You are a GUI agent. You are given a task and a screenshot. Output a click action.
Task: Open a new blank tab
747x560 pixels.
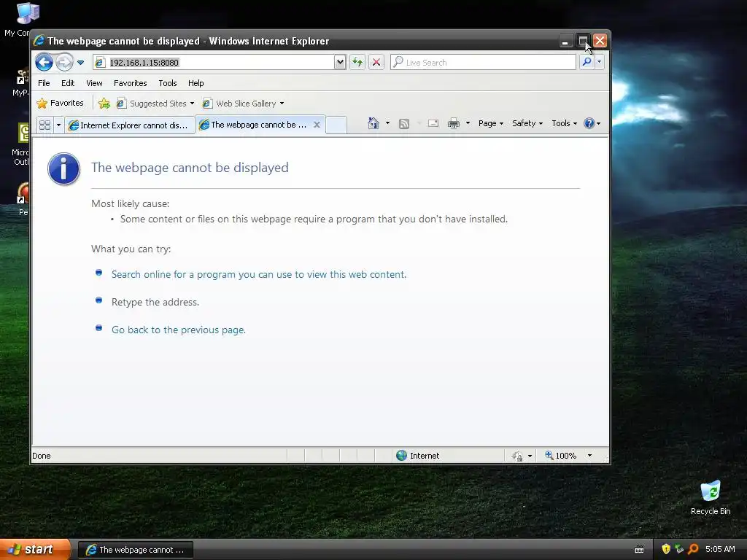(336, 125)
